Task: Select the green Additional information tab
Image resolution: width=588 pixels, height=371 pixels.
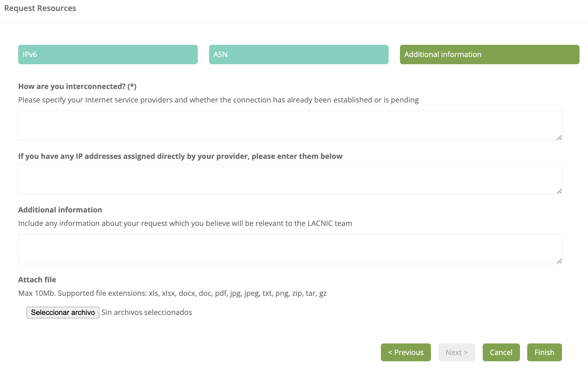Action: pyautogui.click(x=489, y=55)
